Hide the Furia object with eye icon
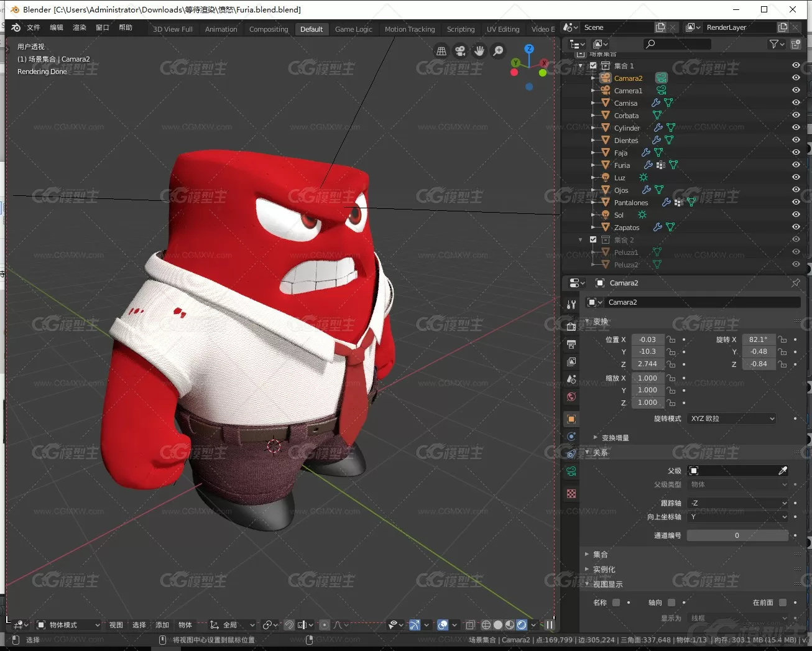This screenshot has height=651, width=812. tap(796, 165)
